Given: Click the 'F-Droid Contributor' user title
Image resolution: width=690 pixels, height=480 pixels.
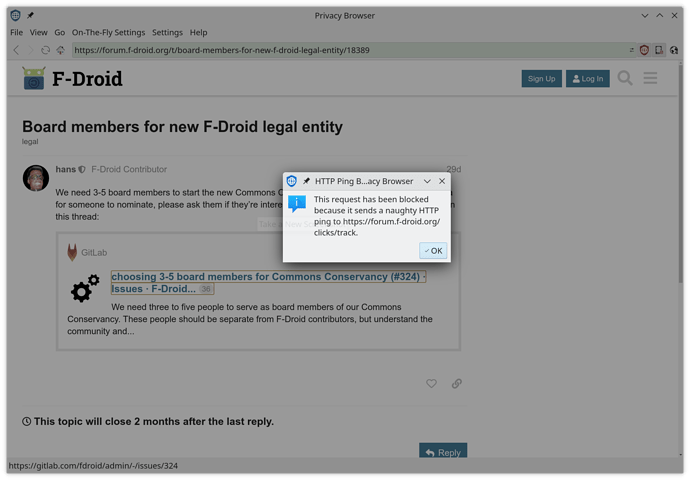Looking at the screenshot, I should 129,169.
